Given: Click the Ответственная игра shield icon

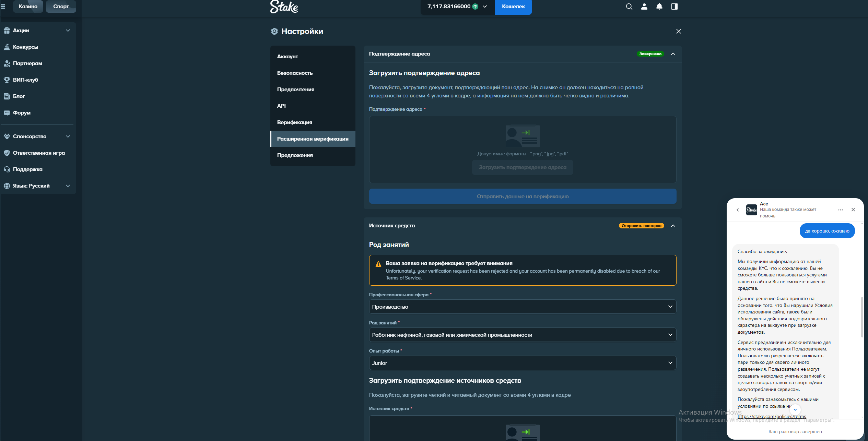Looking at the screenshot, I should 7,153.
